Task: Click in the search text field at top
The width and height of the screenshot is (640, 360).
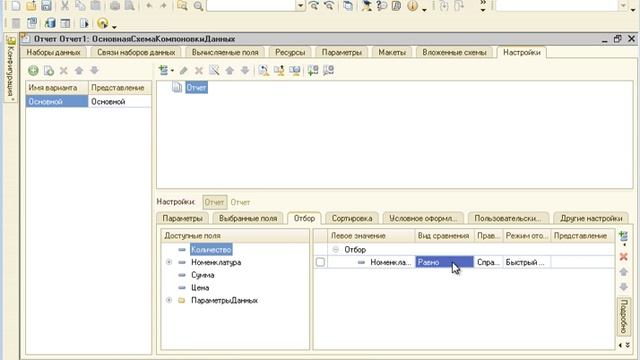Action: click(x=251, y=5)
